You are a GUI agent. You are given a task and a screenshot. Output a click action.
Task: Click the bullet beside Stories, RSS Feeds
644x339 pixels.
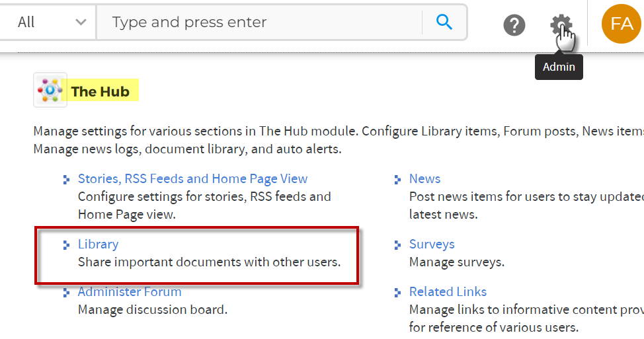coord(66,179)
